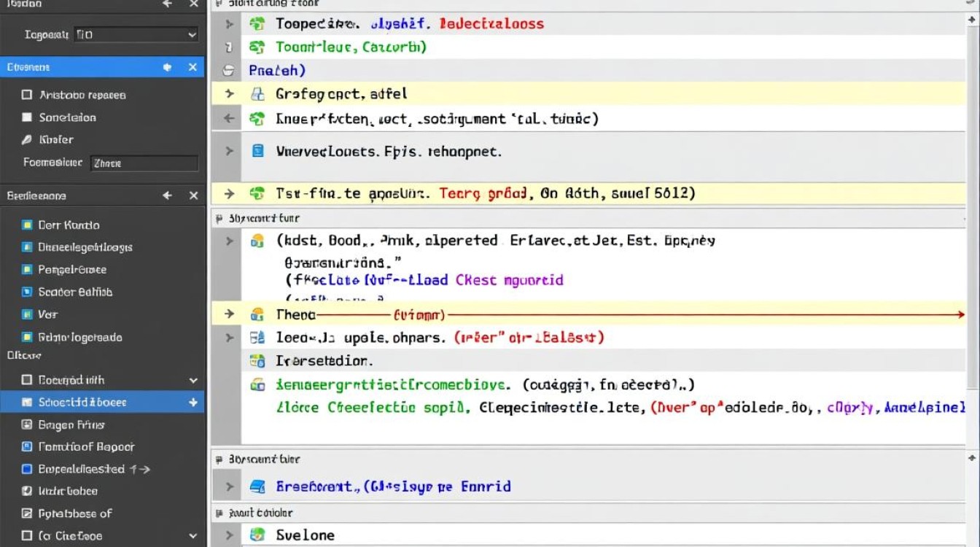The image size is (980, 547).
Task: Toggle the "Eocugad iith" checkbox
Action: [27, 380]
